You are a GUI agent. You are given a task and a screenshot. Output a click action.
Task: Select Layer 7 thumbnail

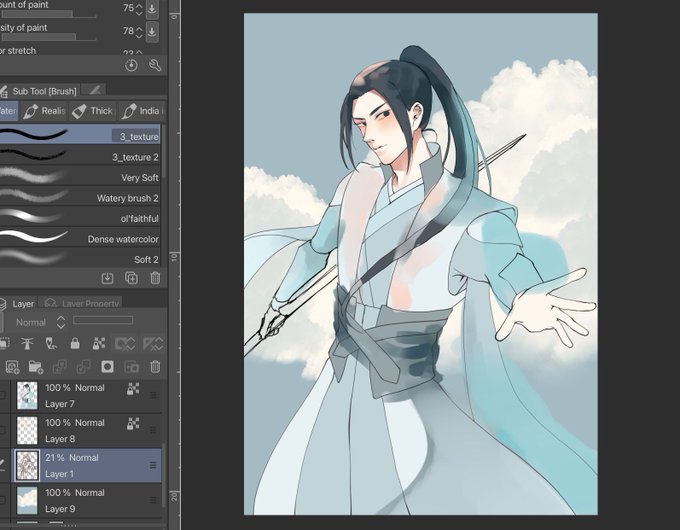(27, 396)
